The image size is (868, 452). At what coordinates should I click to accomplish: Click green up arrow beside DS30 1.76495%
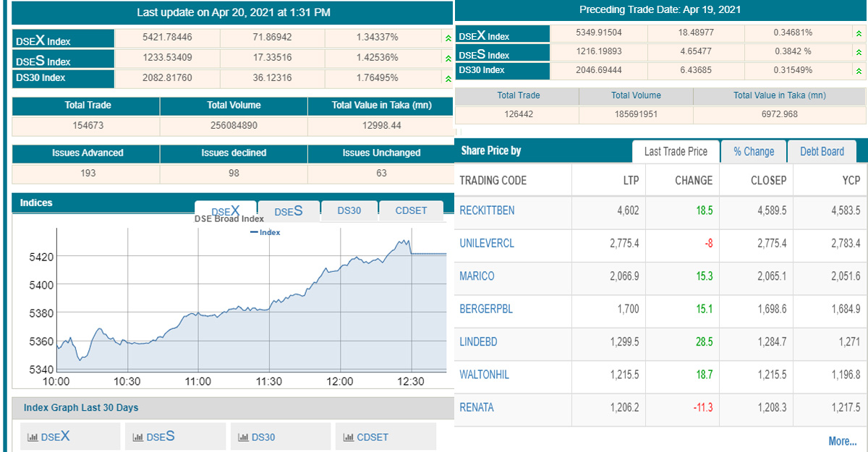pos(448,78)
